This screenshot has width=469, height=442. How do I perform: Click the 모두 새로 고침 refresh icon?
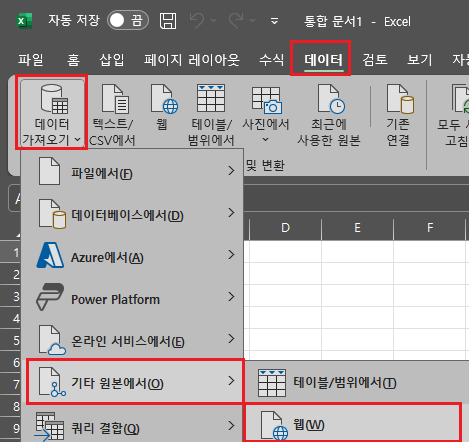tap(460, 99)
